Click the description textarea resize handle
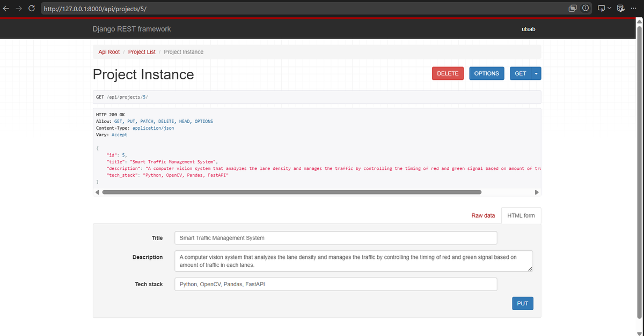Image resolution: width=644 pixels, height=336 pixels. [530, 269]
